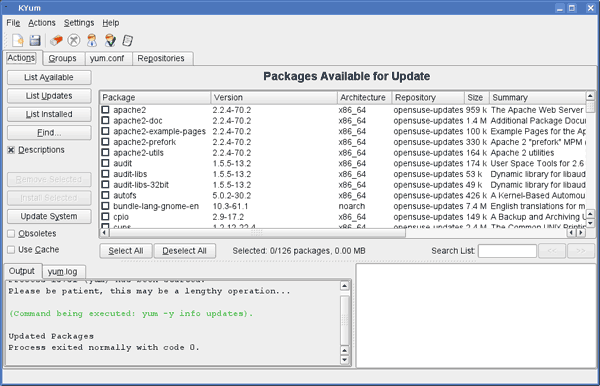
Task: Click the package list scroll left arrow
Action: [104, 233]
